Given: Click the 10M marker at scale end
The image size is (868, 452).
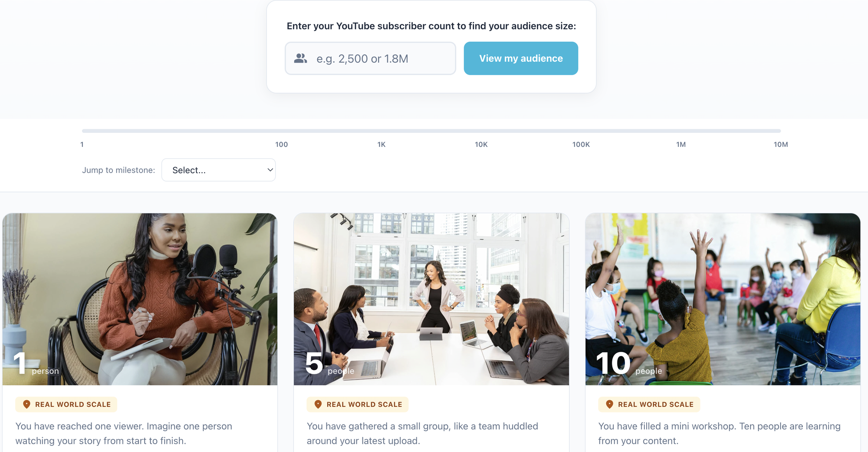Looking at the screenshot, I should pos(781,145).
